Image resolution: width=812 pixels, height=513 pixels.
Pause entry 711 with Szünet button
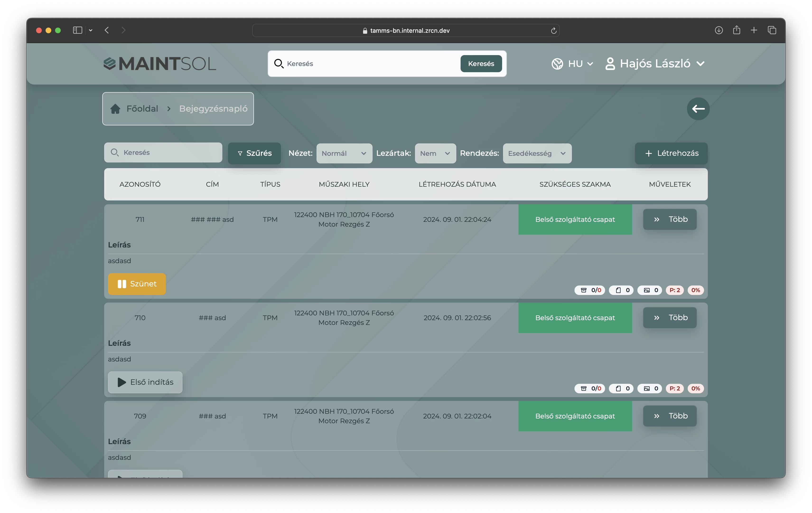[137, 284]
